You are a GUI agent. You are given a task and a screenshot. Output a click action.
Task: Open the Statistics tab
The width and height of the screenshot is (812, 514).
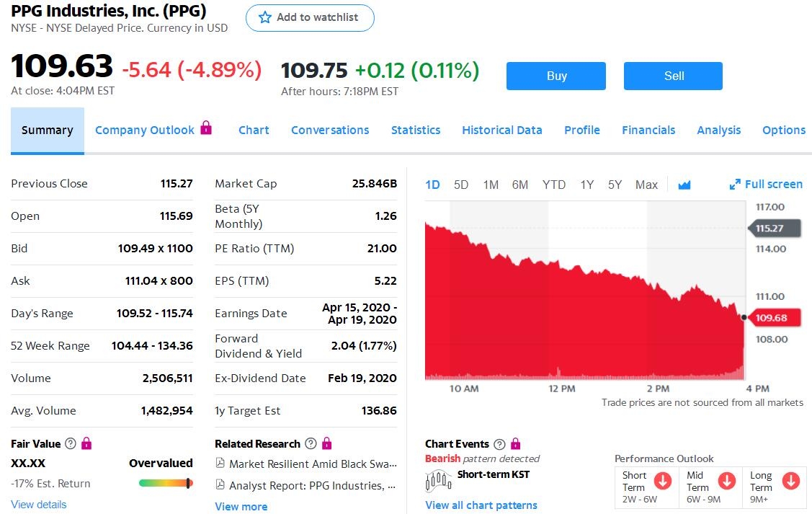pos(416,130)
